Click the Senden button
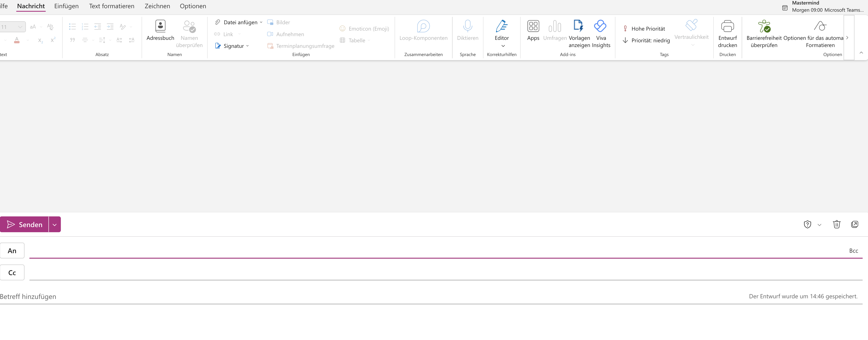This screenshot has height=340, width=868. pyautogui.click(x=24, y=225)
